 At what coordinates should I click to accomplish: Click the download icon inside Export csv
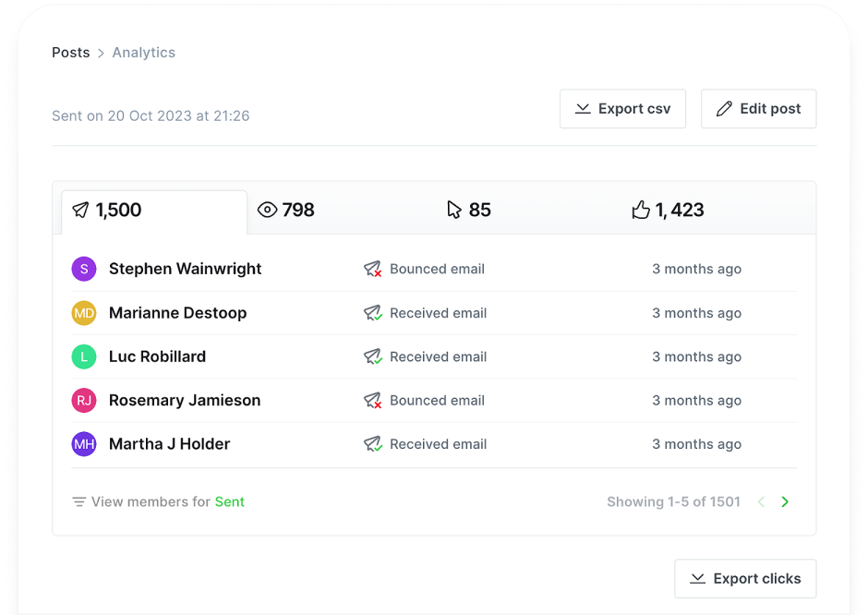[582, 109]
